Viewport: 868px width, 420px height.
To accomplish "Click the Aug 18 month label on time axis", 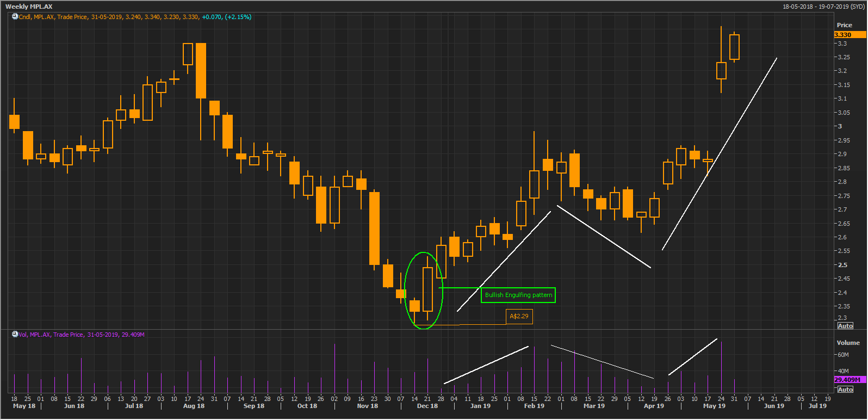I will [x=194, y=406].
